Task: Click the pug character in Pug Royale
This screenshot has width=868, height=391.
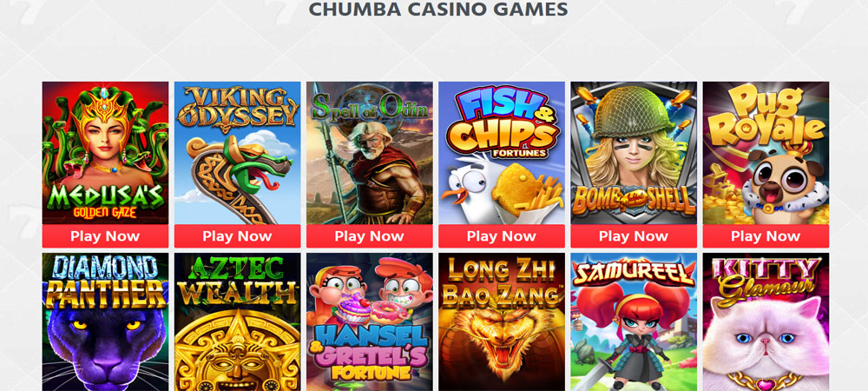Action: pos(783,186)
